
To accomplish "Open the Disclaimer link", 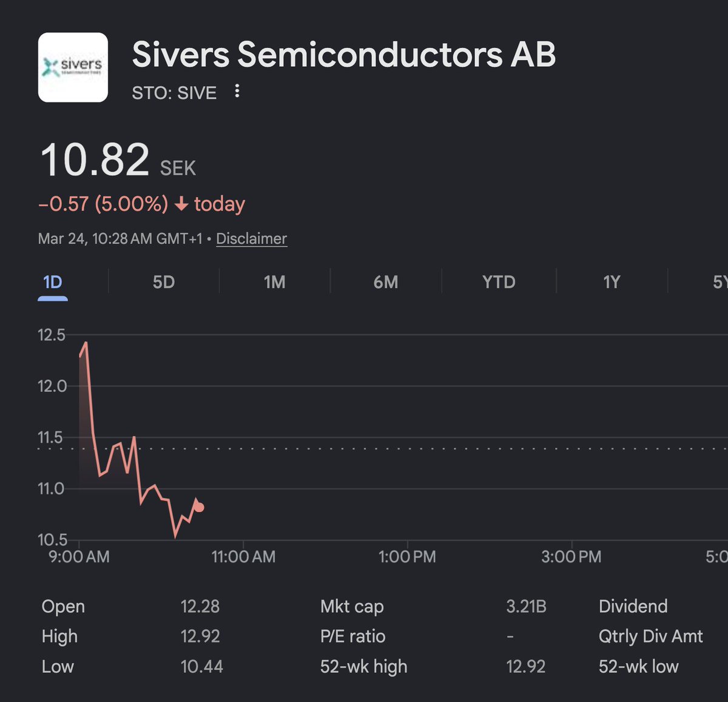I will pos(251,238).
